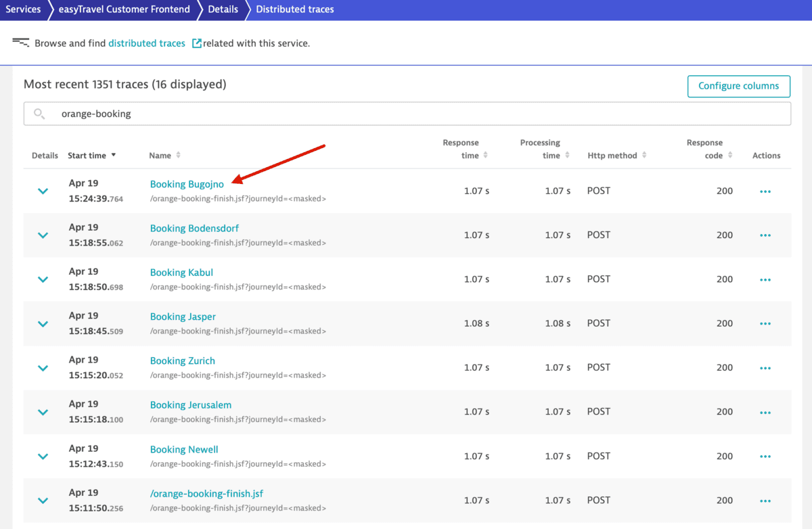Click the trace filter icon before Browse and find
Image resolution: width=812 pixels, height=529 pixels.
point(21,42)
